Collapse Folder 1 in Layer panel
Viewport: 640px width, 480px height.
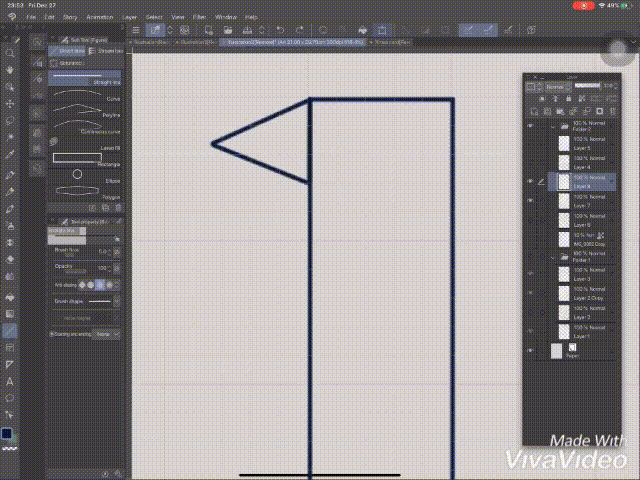point(553,258)
